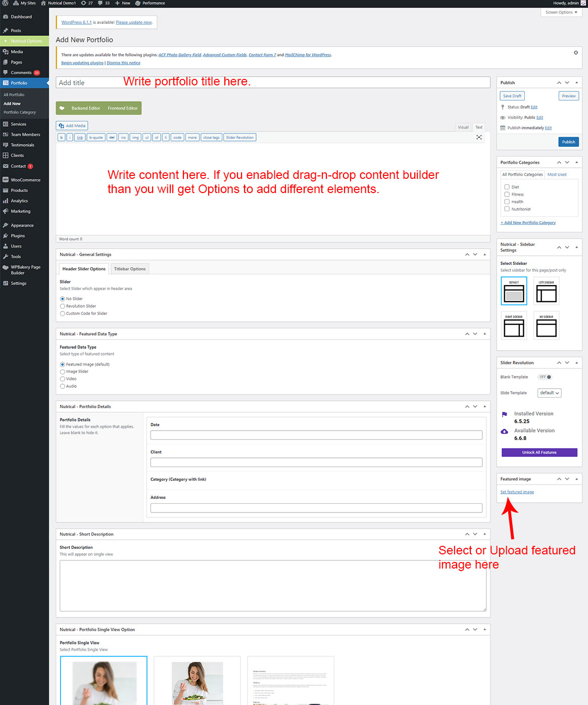
Task: Open the Slide Template dropdown
Action: pos(549,393)
